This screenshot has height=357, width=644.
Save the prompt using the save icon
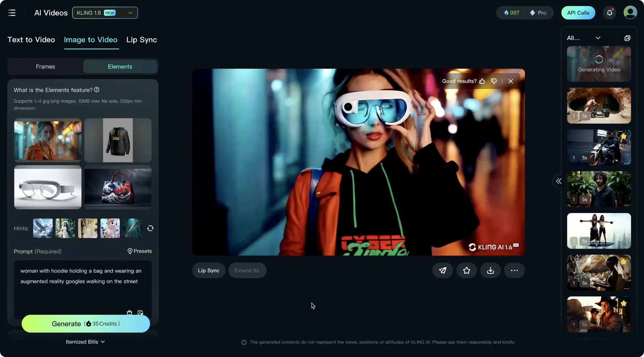(x=140, y=313)
